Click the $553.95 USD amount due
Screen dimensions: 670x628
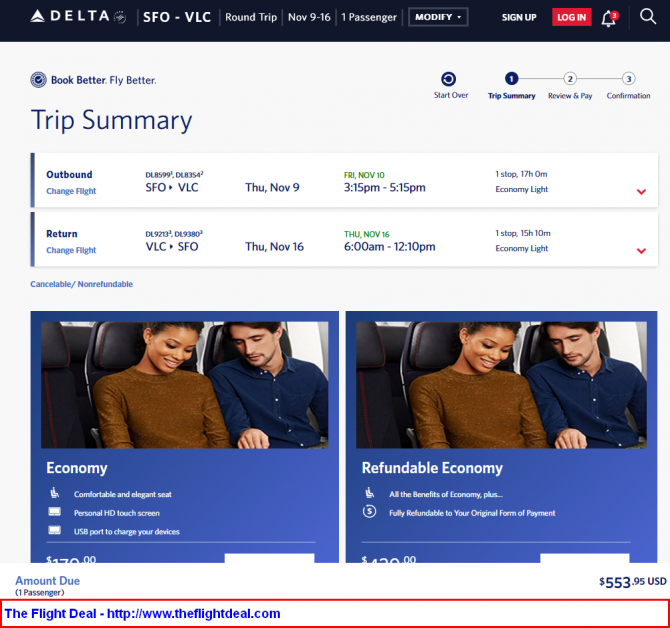(633, 582)
